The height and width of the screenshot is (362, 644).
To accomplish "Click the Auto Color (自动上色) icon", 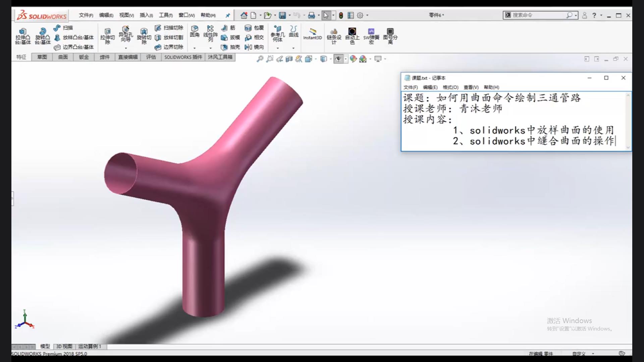I will point(352,36).
